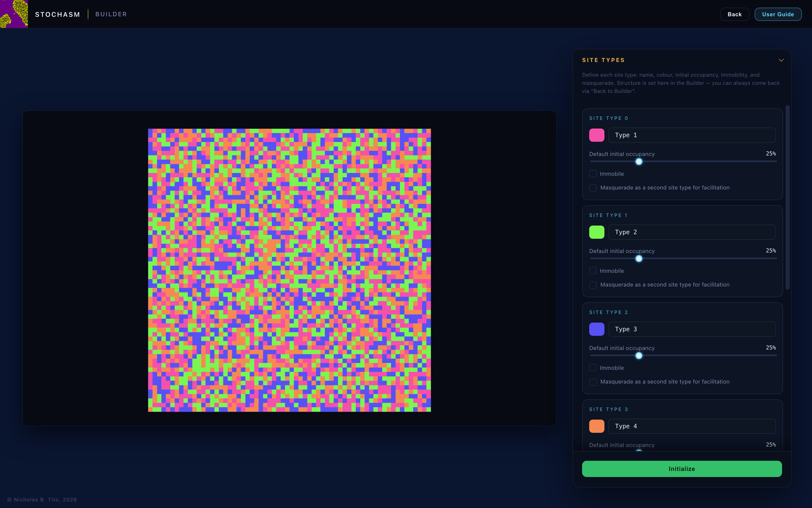
Task: Click the 25% value for Site Type 1
Action: coord(771,251)
